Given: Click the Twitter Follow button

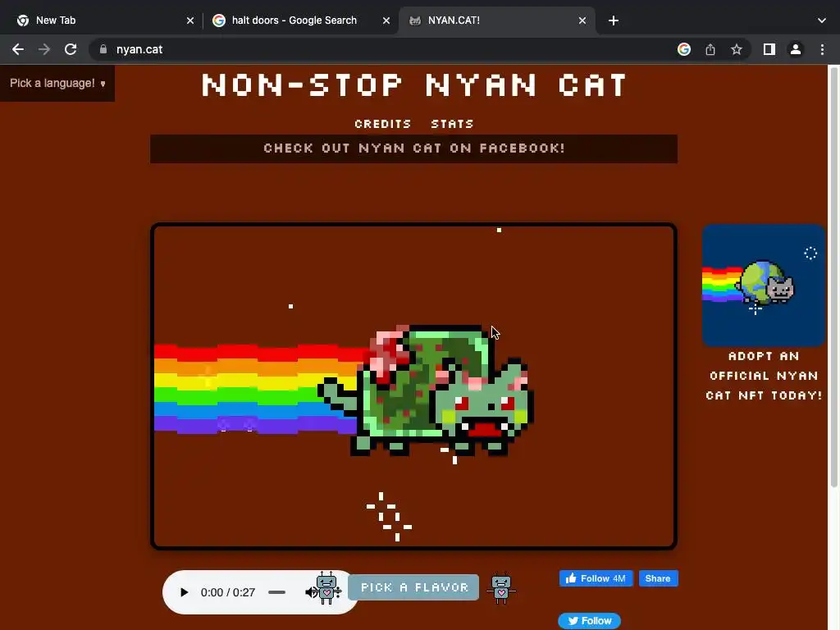Looking at the screenshot, I should pos(589,621).
